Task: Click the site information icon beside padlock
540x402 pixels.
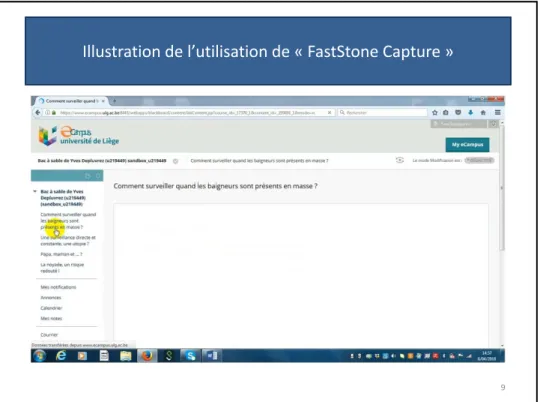Action: tap(48, 113)
